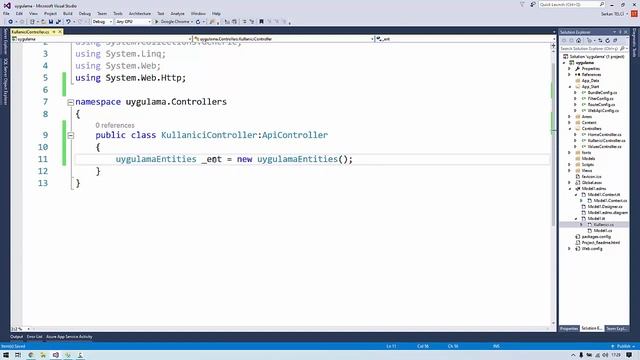Open the uygulama project navigation dropdown
The width and height of the screenshot is (640, 360).
[x=102, y=39]
